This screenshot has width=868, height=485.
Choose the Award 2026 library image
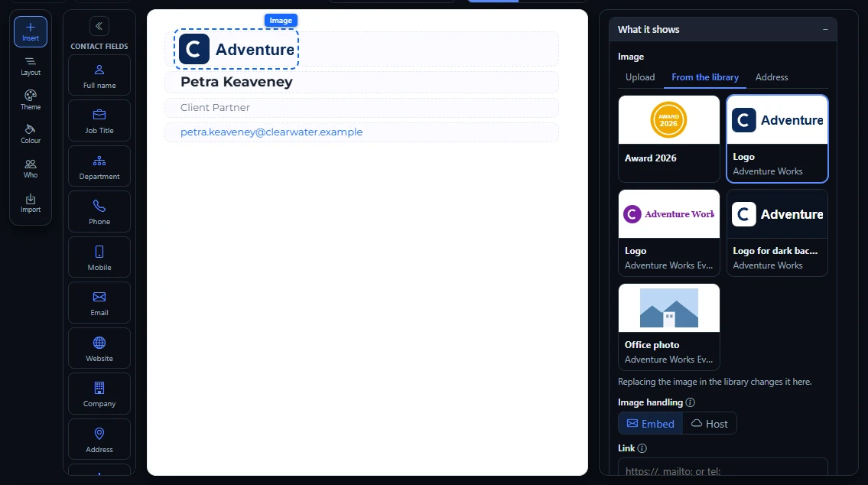tap(668, 138)
